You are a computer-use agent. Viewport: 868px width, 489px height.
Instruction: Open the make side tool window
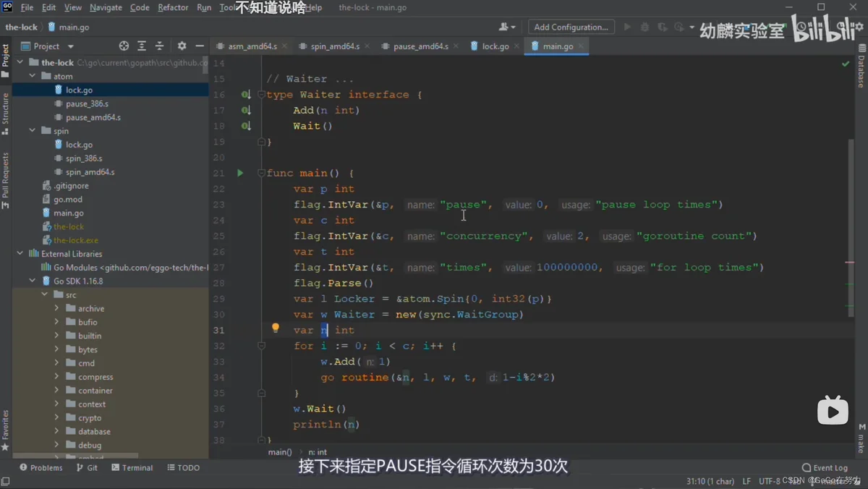(861, 438)
